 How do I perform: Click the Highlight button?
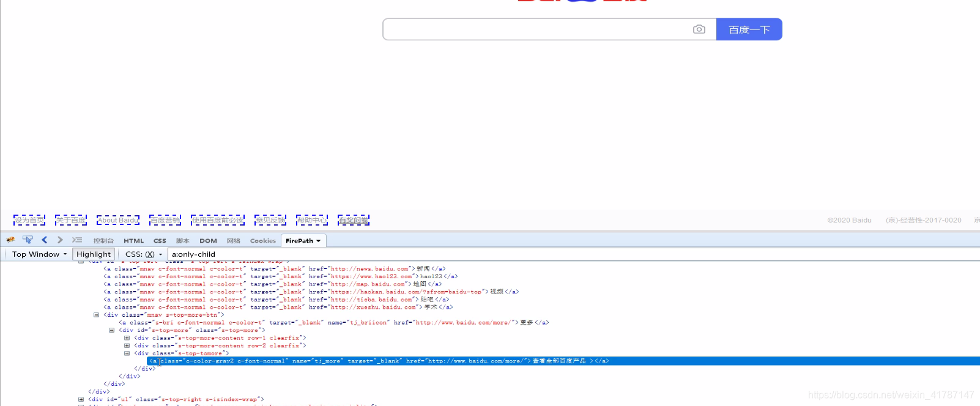click(x=94, y=254)
